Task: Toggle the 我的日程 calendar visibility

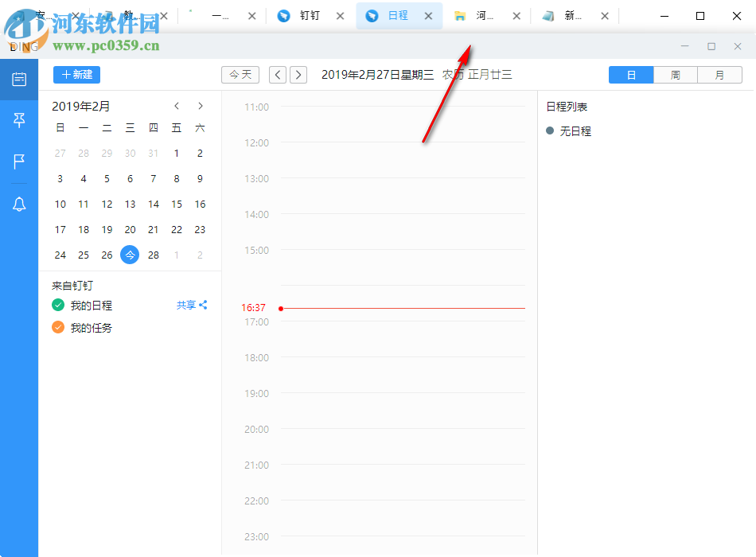Action: coord(58,305)
